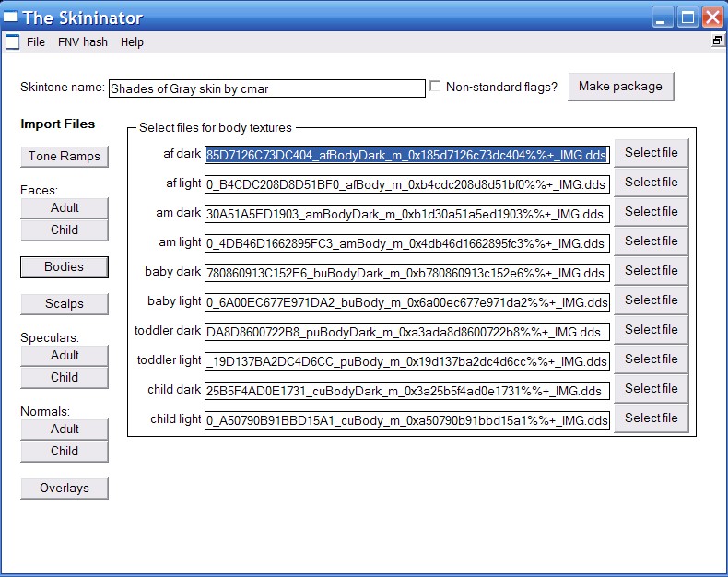The width and height of the screenshot is (728, 577).
Task: Select file for baby light texture
Action: [651, 300]
